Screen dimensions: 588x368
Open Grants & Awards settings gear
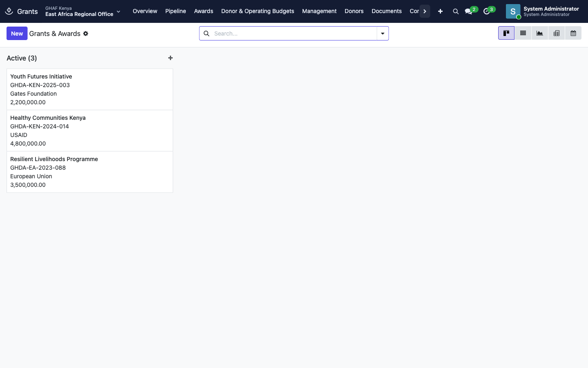86,34
